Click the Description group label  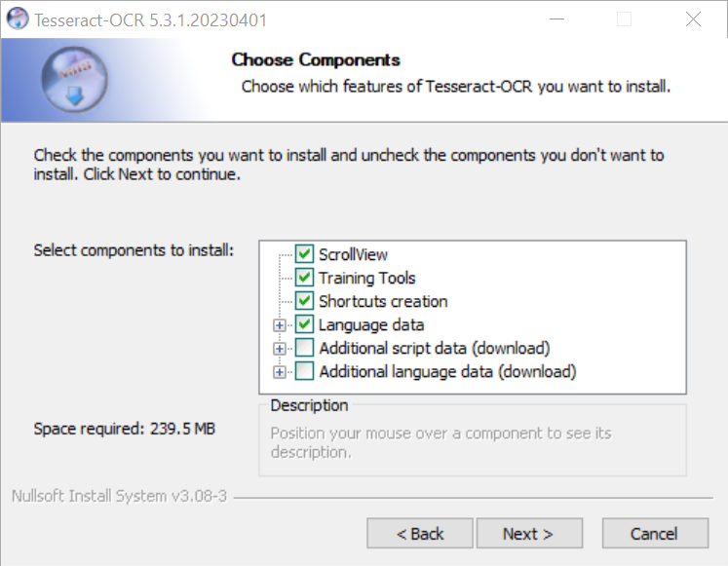click(309, 405)
